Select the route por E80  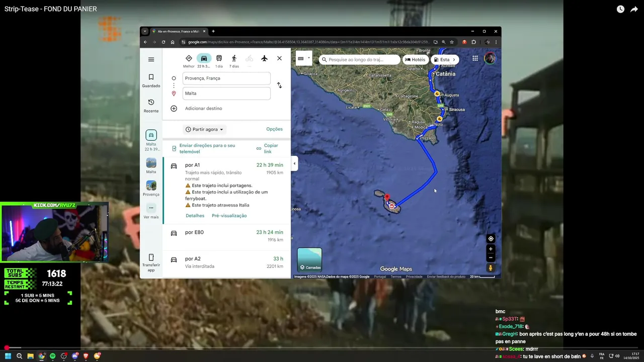pyautogui.click(x=226, y=237)
